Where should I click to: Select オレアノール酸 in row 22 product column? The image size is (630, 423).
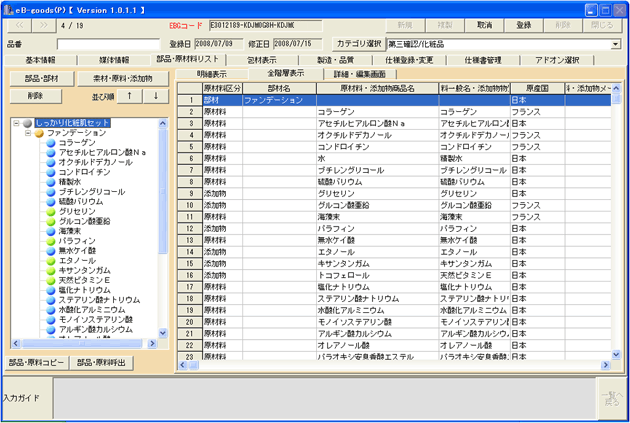(378, 345)
